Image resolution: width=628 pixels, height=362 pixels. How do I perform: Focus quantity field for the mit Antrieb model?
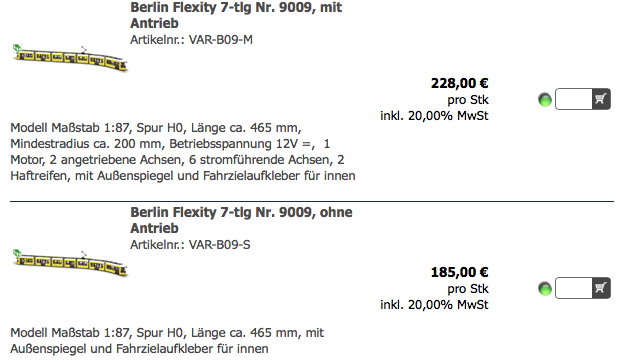[x=574, y=99]
